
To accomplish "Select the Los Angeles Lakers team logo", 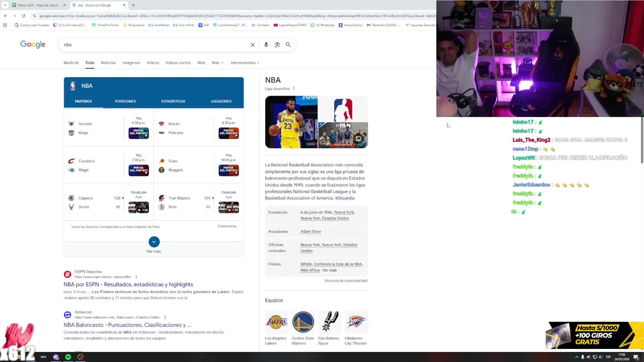I will click(x=276, y=322).
